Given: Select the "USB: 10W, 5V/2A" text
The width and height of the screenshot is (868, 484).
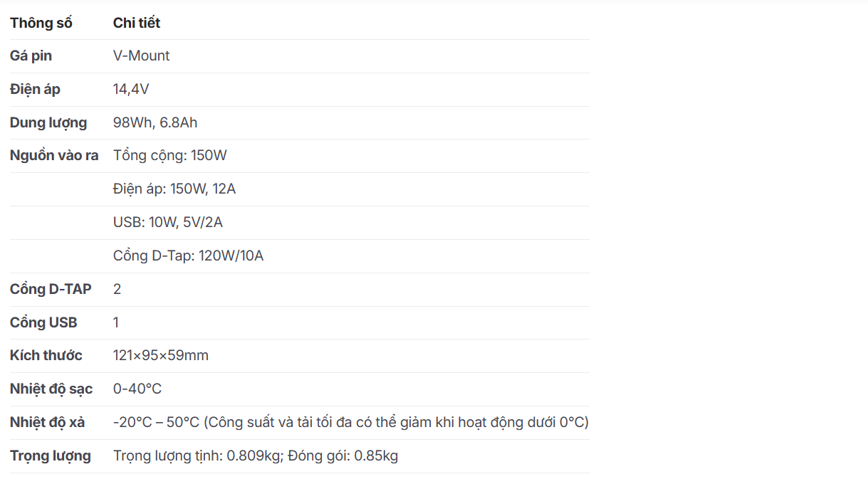Looking at the screenshot, I should pos(168,222).
